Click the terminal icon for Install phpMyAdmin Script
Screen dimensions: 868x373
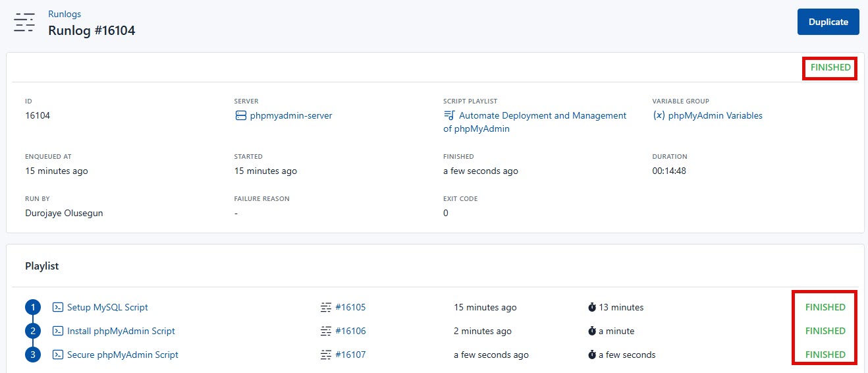click(58, 331)
